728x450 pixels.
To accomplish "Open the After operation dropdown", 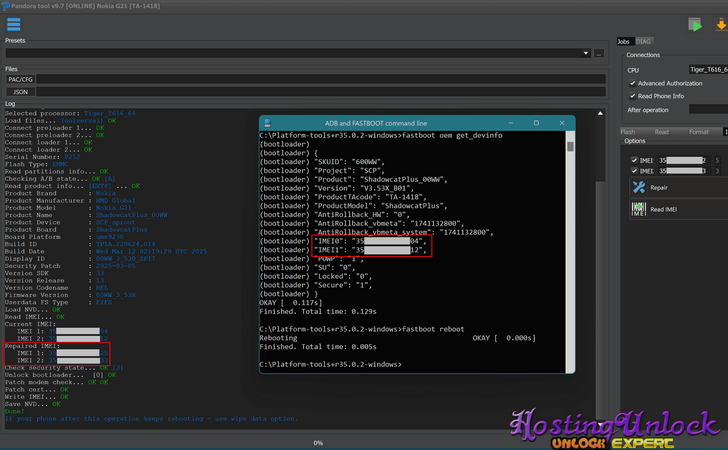I will [690, 109].
